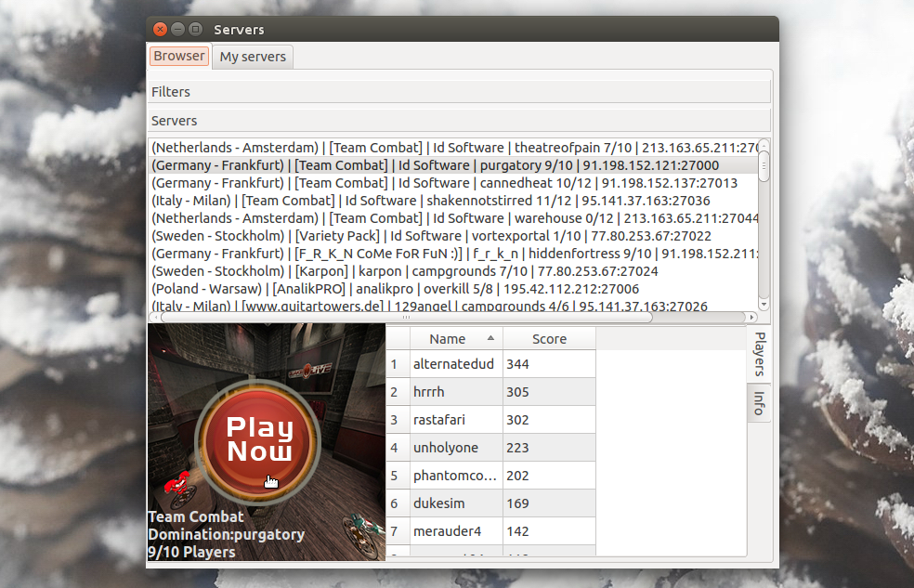Minimize the Servers window
Viewport: 914px width, 588px height.
click(x=177, y=29)
